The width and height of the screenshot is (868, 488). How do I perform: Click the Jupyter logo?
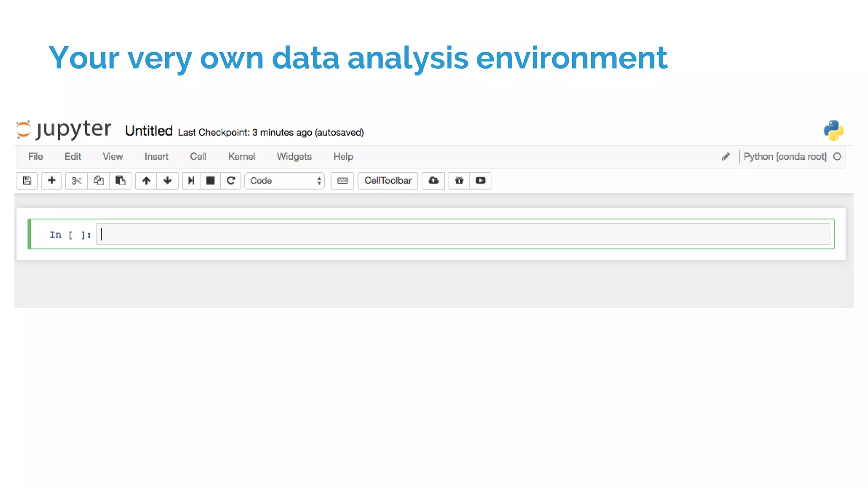tap(64, 130)
